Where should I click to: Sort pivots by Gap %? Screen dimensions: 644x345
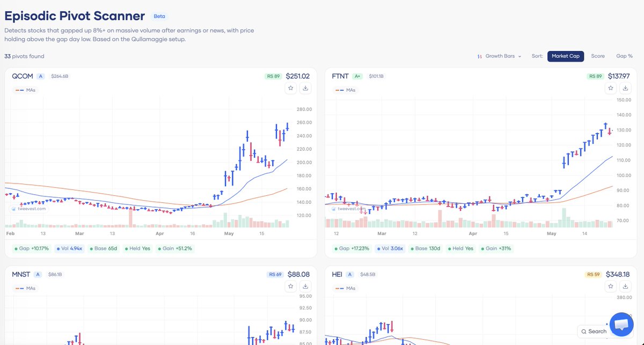pos(624,56)
